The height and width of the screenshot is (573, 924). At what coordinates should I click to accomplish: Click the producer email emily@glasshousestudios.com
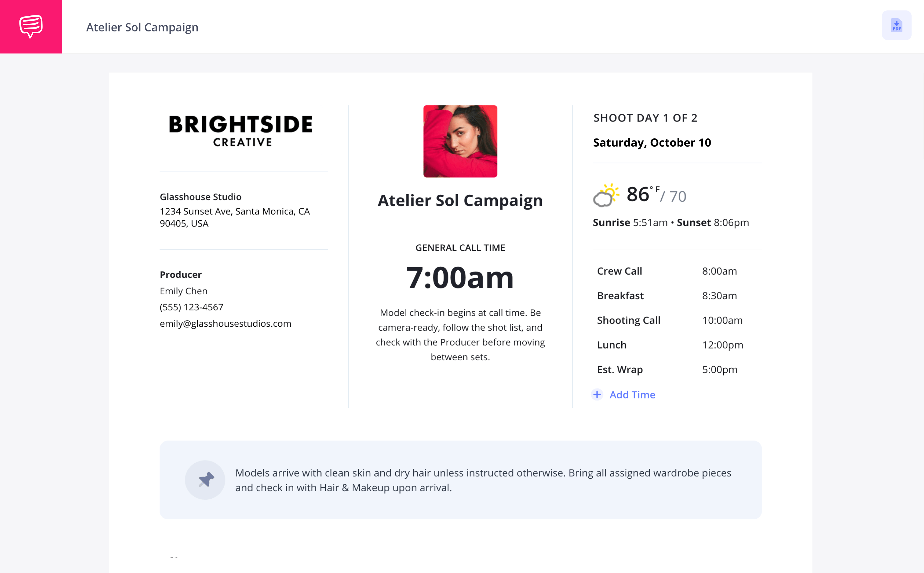point(225,323)
